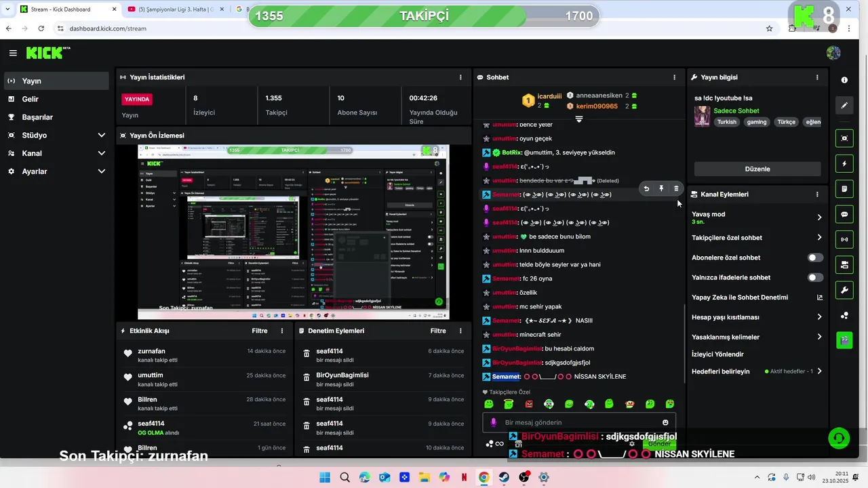868x488 pixels.
Task: Select Gelir in the left sidebar
Action: (x=56, y=99)
